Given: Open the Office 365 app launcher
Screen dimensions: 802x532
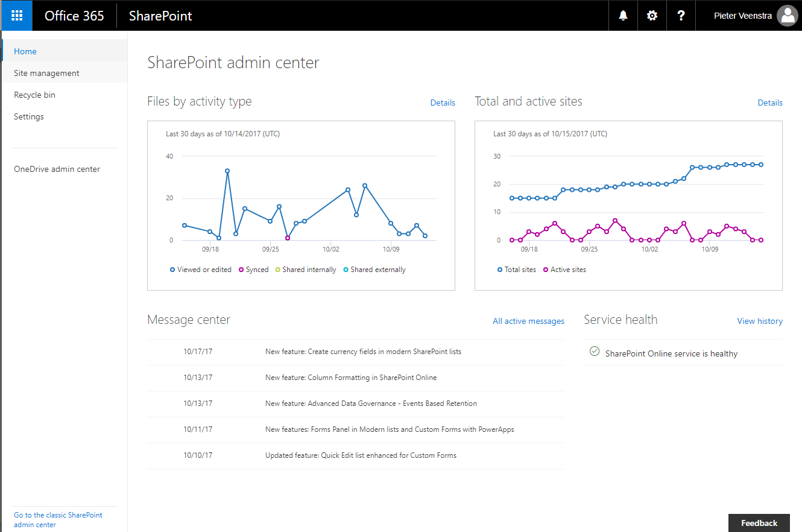Looking at the screenshot, I should tap(17, 16).
